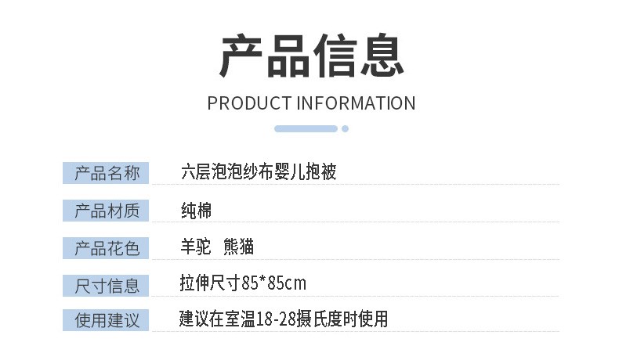Select the 产品材质 blue label

click(x=106, y=211)
